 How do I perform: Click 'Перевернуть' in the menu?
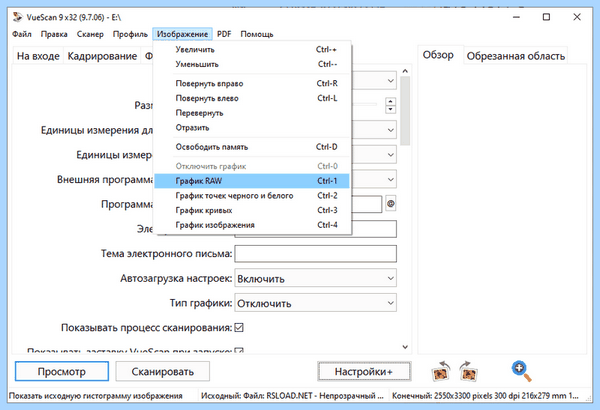(252, 113)
